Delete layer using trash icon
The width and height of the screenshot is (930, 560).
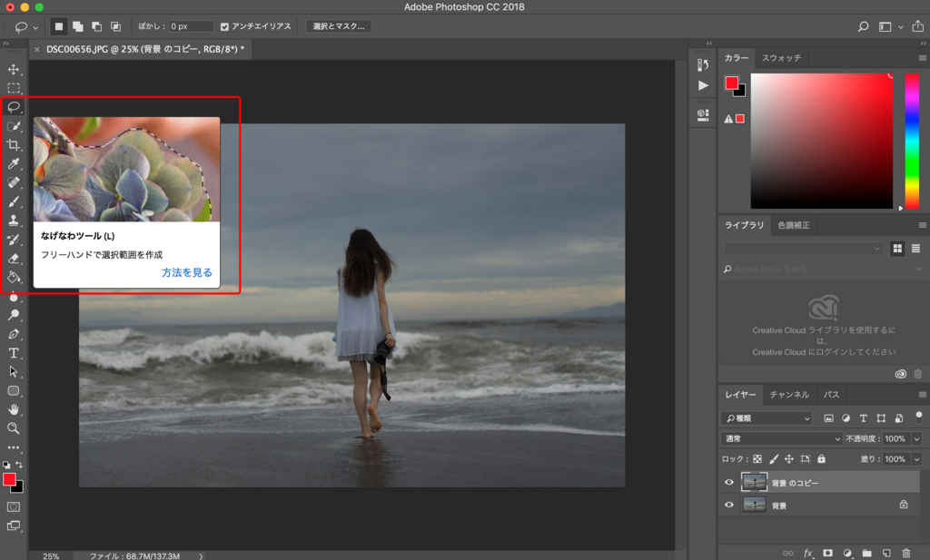coord(905,553)
